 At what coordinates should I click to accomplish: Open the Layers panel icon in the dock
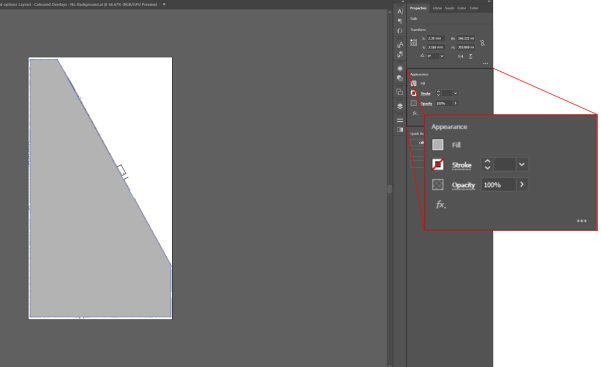pos(400,106)
